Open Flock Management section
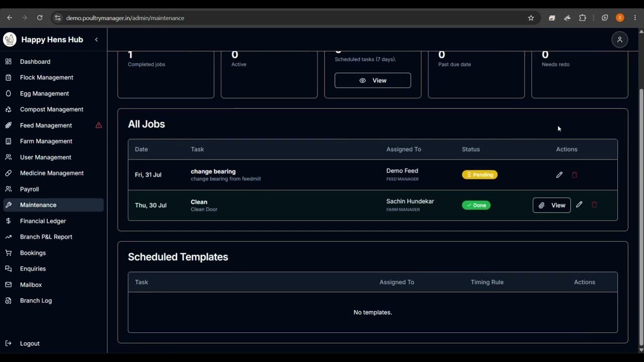 (x=53, y=77)
